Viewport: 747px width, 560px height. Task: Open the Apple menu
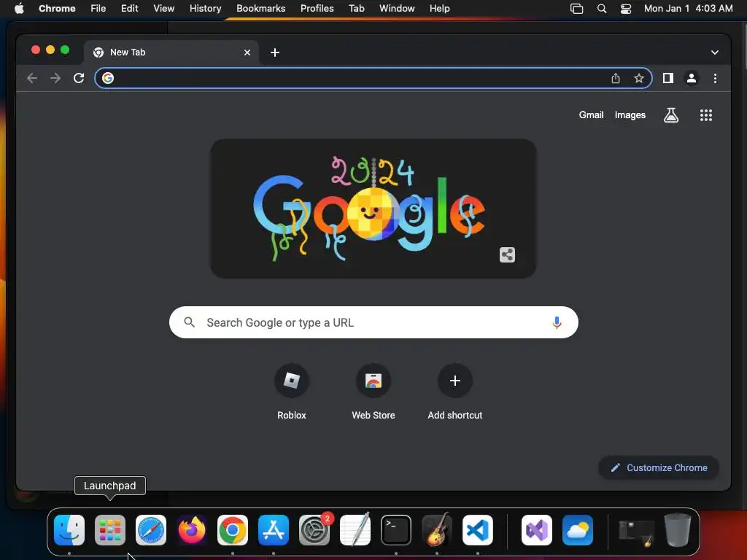19,9
